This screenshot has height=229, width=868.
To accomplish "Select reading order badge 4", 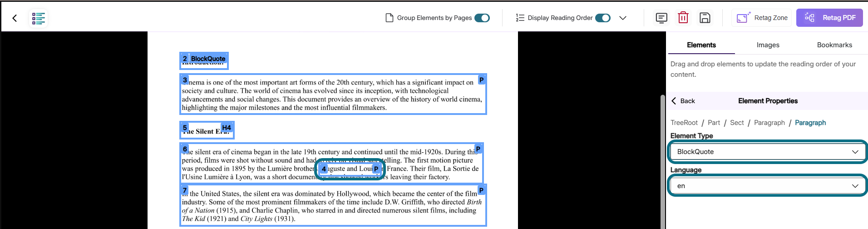I will [x=324, y=169].
